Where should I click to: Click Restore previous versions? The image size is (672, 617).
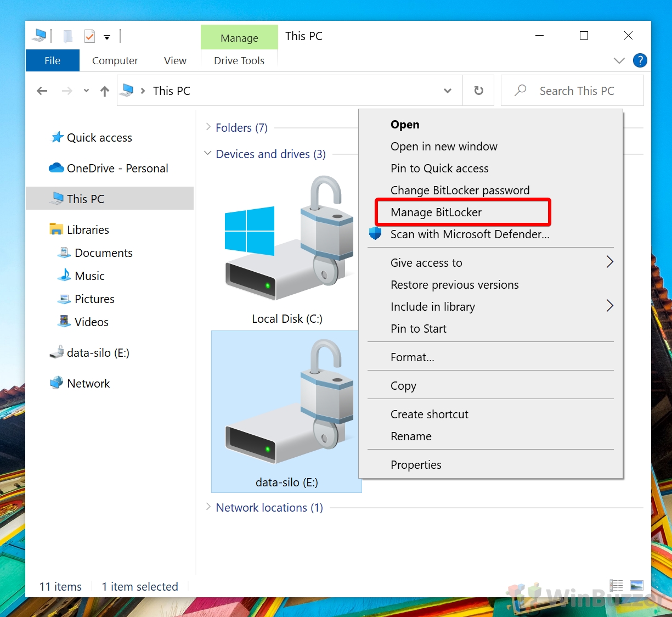pyautogui.click(x=454, y=284)
